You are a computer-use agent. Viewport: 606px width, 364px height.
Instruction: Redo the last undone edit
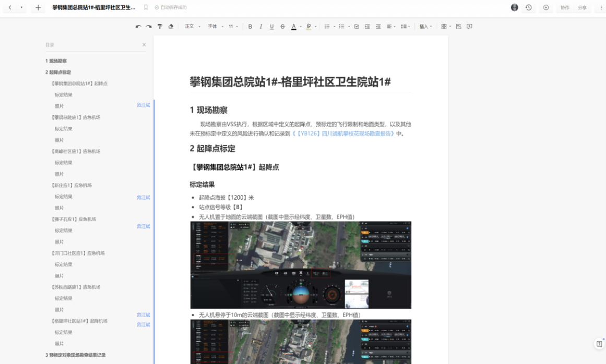(149, 27)
